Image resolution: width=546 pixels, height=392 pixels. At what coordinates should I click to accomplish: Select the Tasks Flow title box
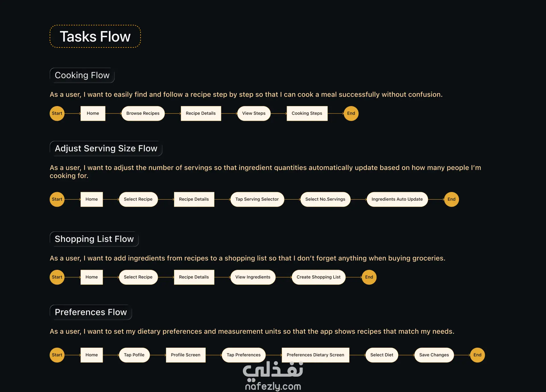pyautogui.click(x=95, y=36)
